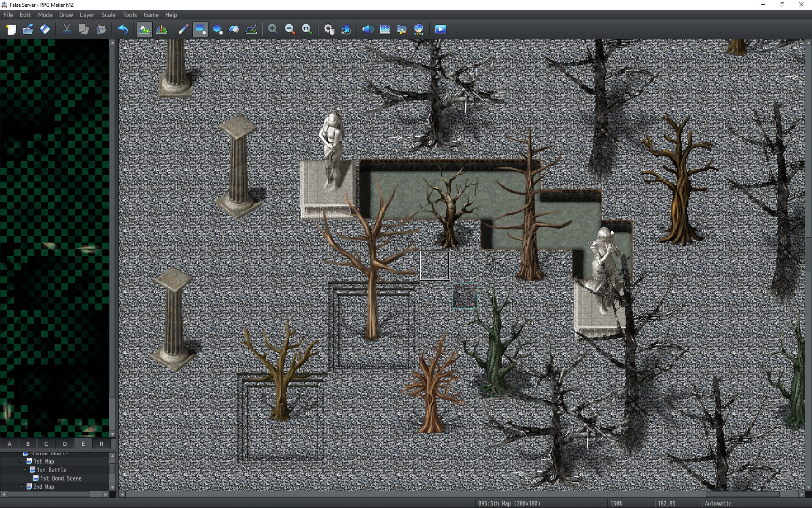Open the Character Generator
812x508 pixels.
click(419, 29)
